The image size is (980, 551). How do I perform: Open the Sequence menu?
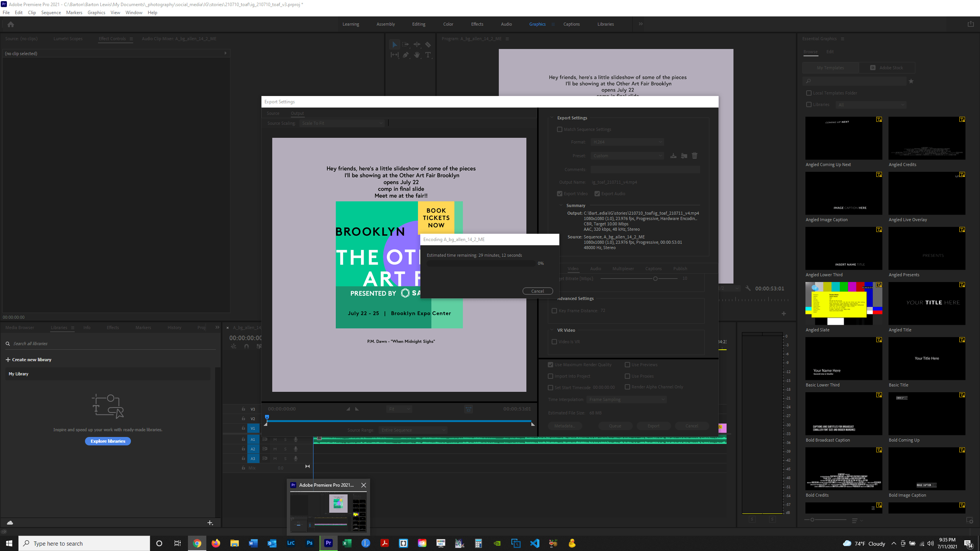pos(51,12)
